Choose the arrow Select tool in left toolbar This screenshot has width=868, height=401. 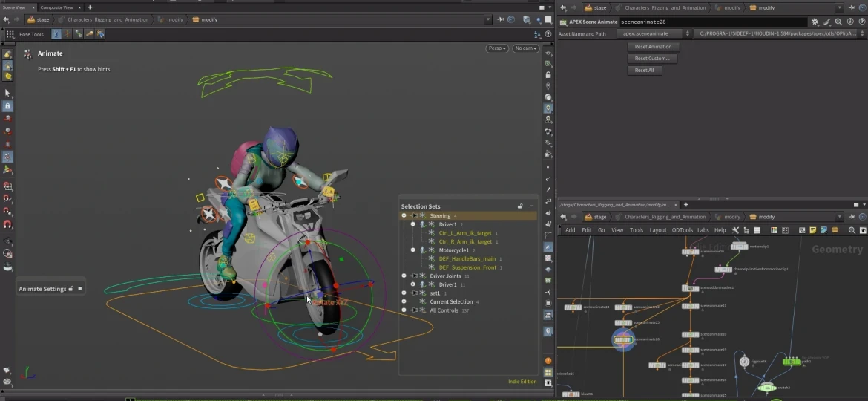(x=7, y=93)
